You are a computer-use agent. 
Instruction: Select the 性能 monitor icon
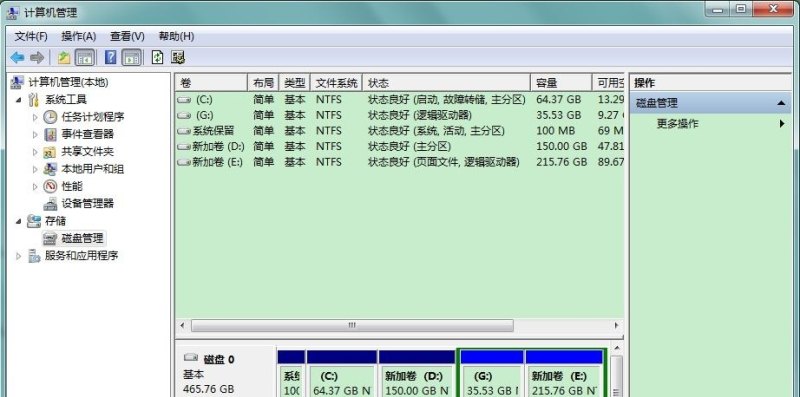point(50,186)
